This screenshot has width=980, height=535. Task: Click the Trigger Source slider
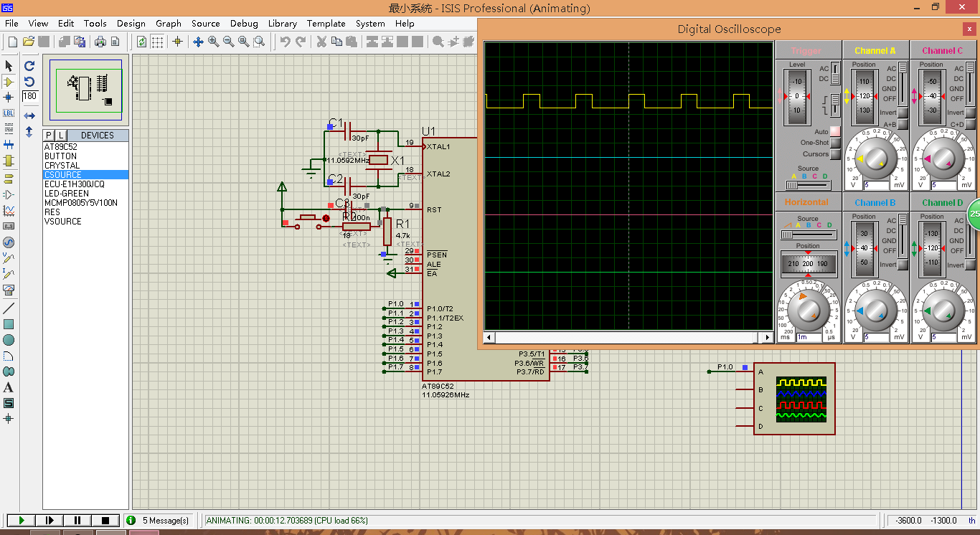click(809, 184)
